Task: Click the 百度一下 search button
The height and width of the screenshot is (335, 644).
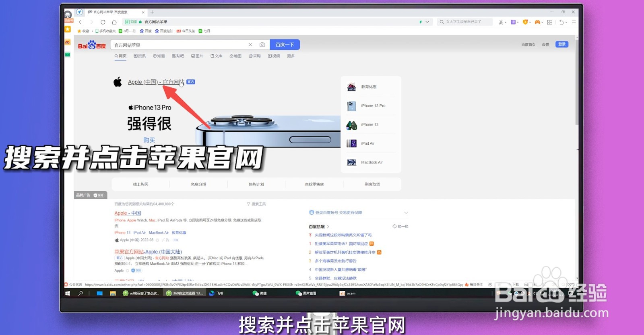Action: (285, 45)
